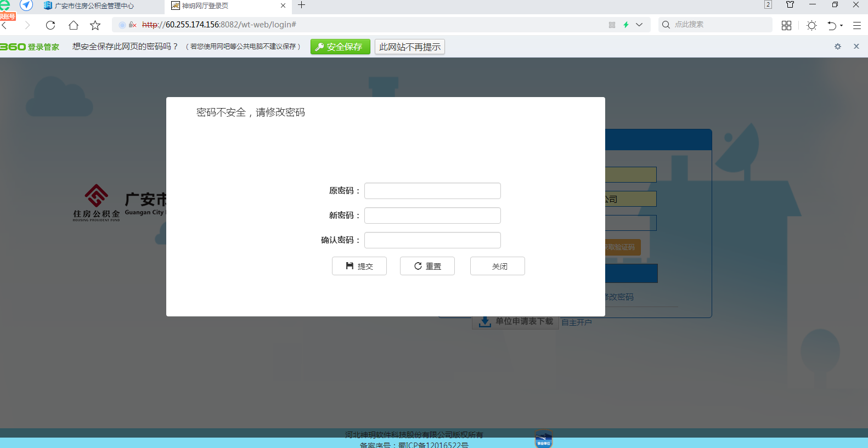Screen dimensions: 868x448
Task: Click the site shield icon in the address bar
Action: coord(122,25)
